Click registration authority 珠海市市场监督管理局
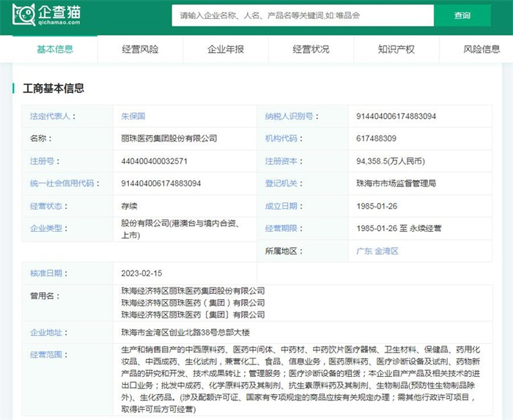 pyautogui.click(x=396, y=183)
